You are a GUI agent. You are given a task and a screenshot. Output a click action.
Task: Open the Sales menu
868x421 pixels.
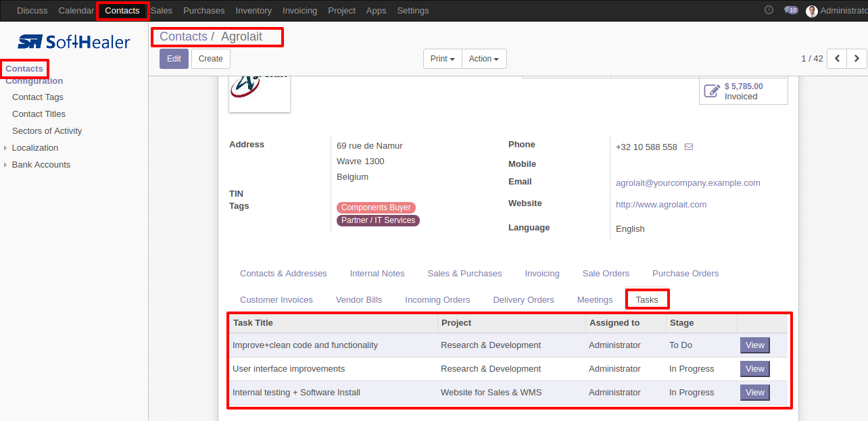pyautogui.click(x=162, y=10)
